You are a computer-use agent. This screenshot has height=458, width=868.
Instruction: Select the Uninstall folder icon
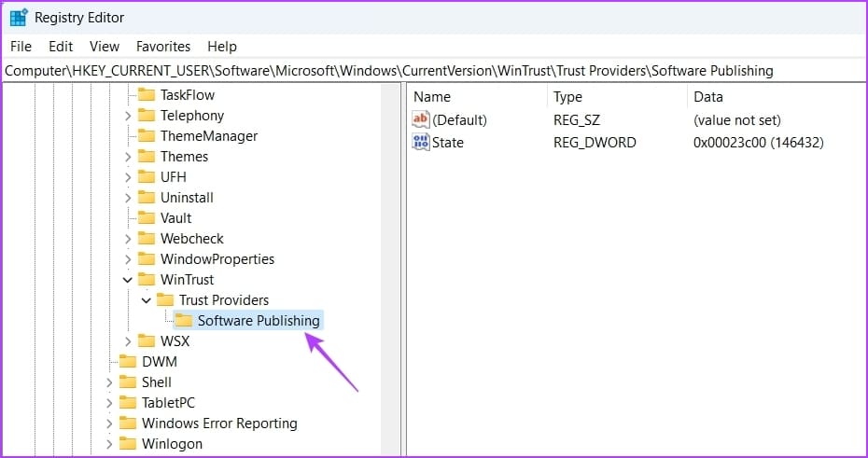[147, 197]
